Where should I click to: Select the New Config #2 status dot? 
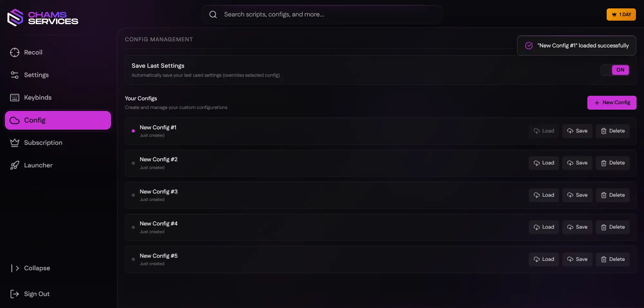click(133, 163)
